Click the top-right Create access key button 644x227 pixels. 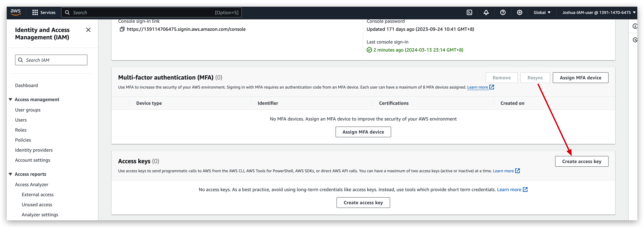coord(582,162)
